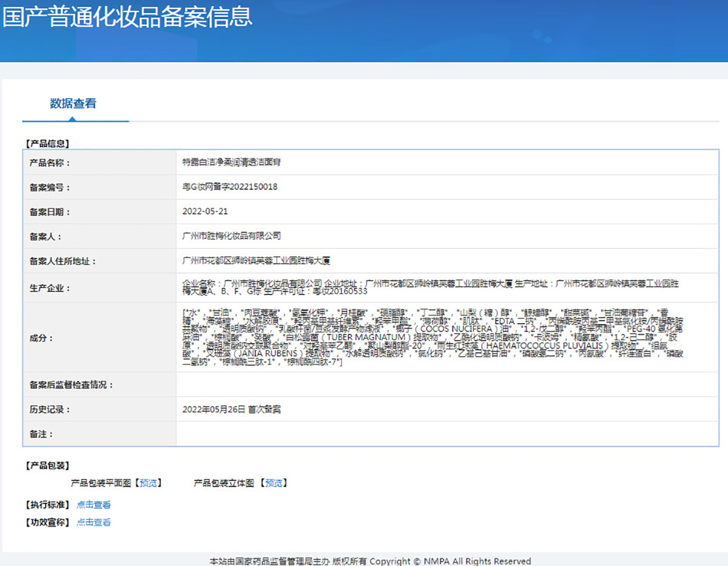Click the filing date 2022-05-21
Screen dimensions: 728x566
[x=205, y=212]
